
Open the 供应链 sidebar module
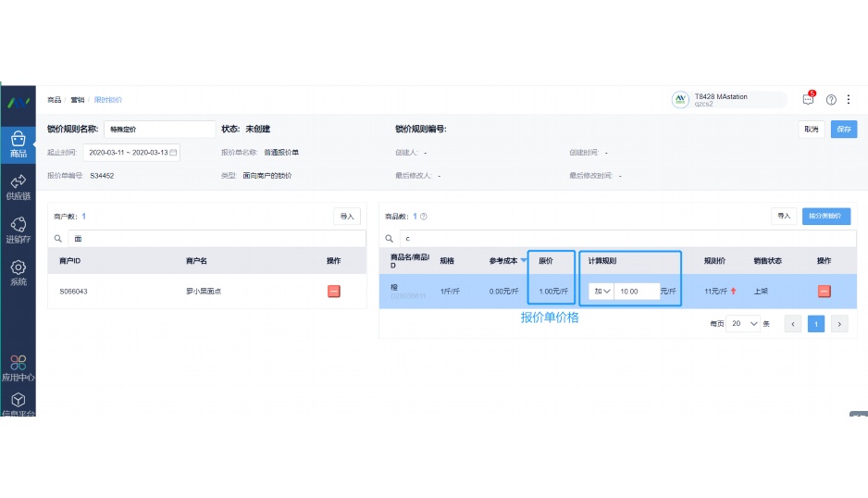tap(18, 187)
